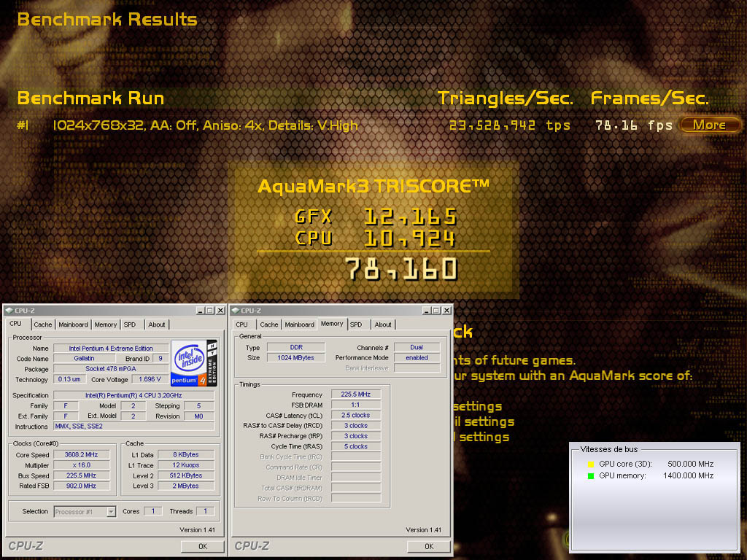Click the CPU-Z icon in right window title bar
This screenshot has height=560, width=747.
[x=236, y=311]
